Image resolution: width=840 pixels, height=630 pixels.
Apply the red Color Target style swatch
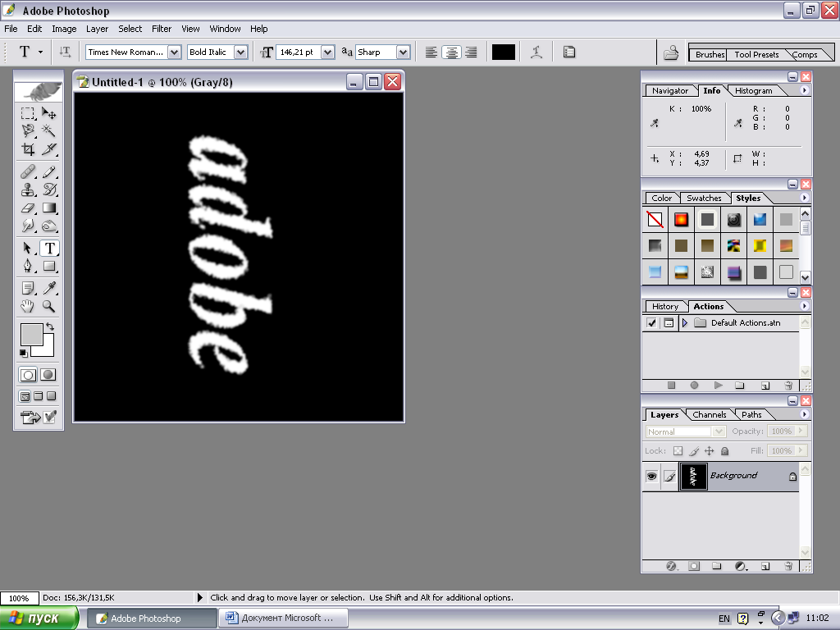click(681, 220)
